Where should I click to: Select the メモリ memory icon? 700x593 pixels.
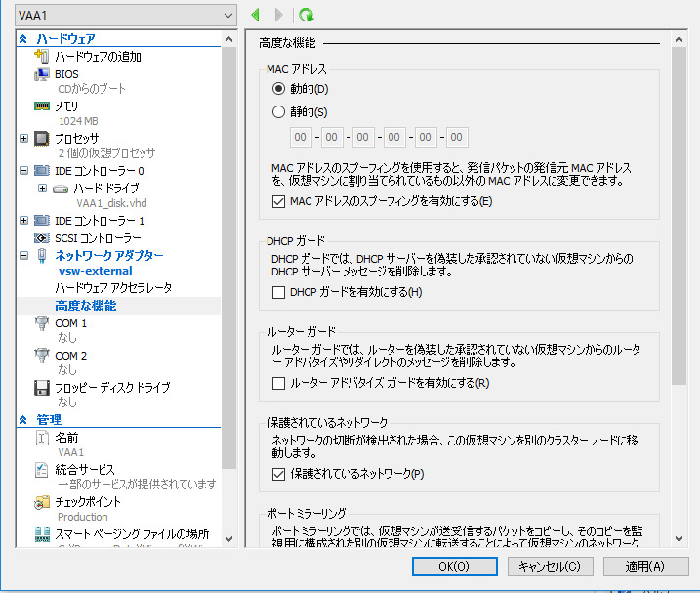pyautogui.click(x=42, y=106)
